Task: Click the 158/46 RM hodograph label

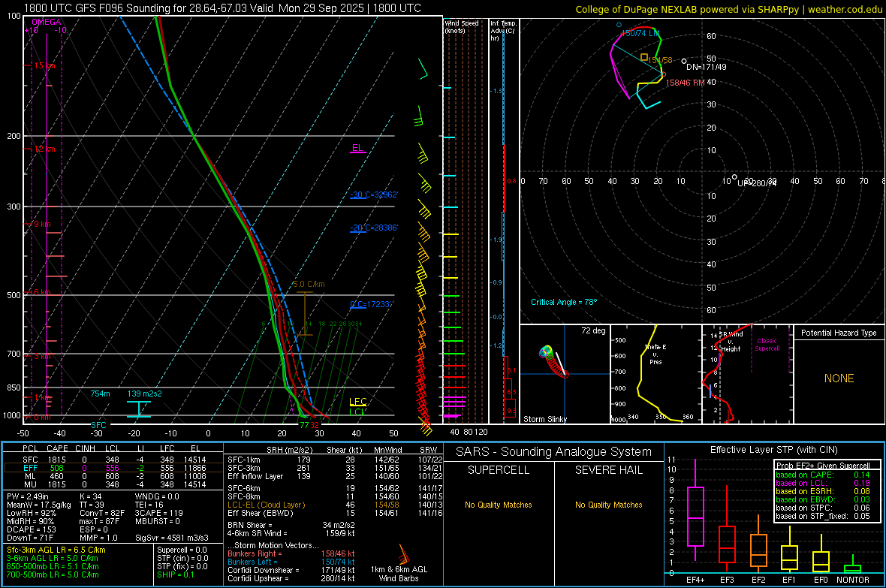Action: (685, 83)
